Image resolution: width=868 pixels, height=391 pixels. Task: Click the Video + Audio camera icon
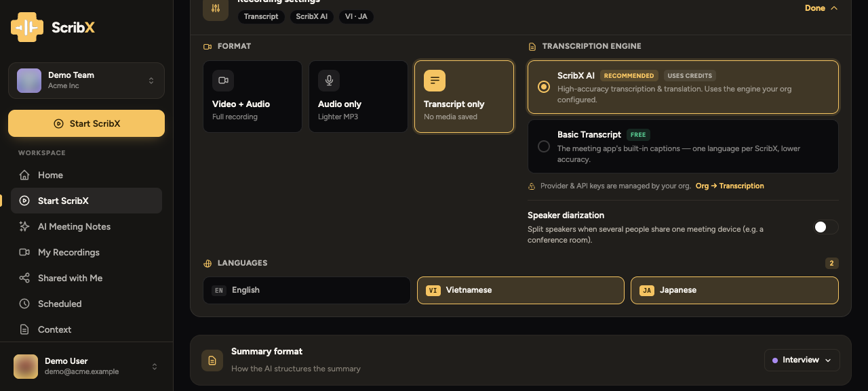223,80
